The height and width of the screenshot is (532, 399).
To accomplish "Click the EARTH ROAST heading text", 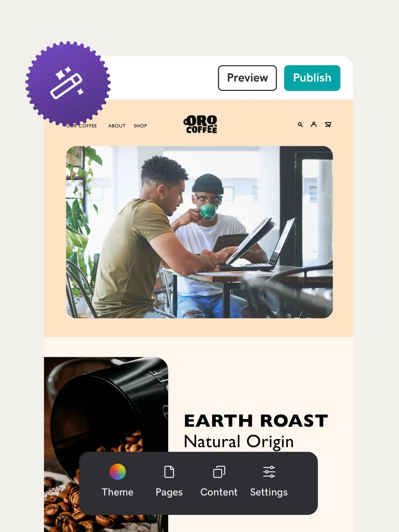I will pyautogui.click(x=256, y=421).
